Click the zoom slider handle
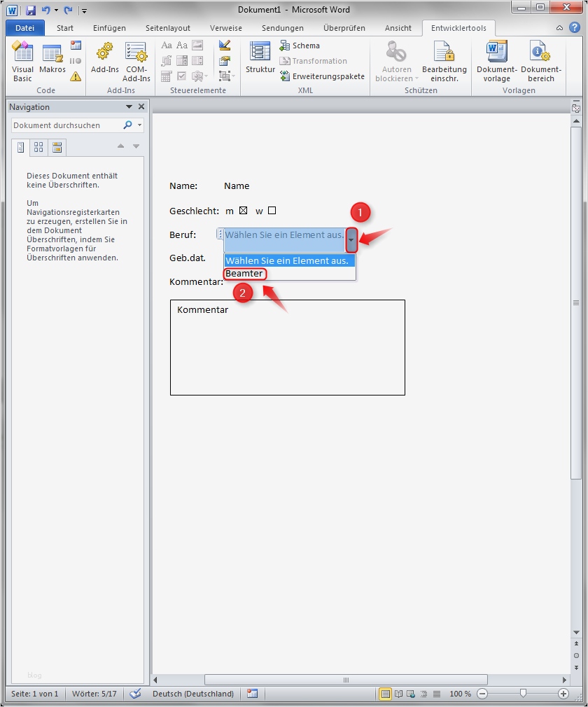This screenshot has width=588, height=707. (x=523, y=693)
